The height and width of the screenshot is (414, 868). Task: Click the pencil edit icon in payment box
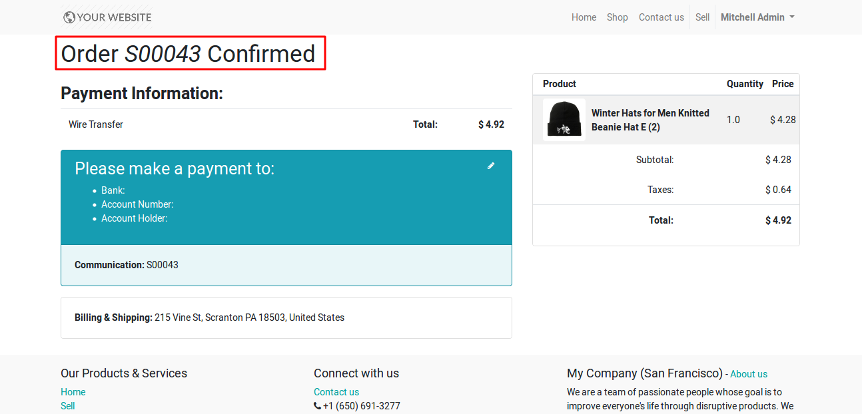491,166
